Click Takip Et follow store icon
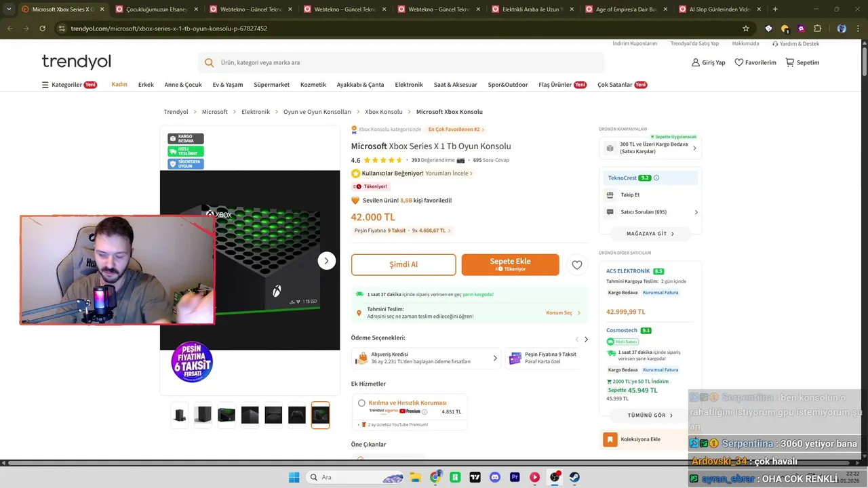The image size is (868, 488). (610, 195)
